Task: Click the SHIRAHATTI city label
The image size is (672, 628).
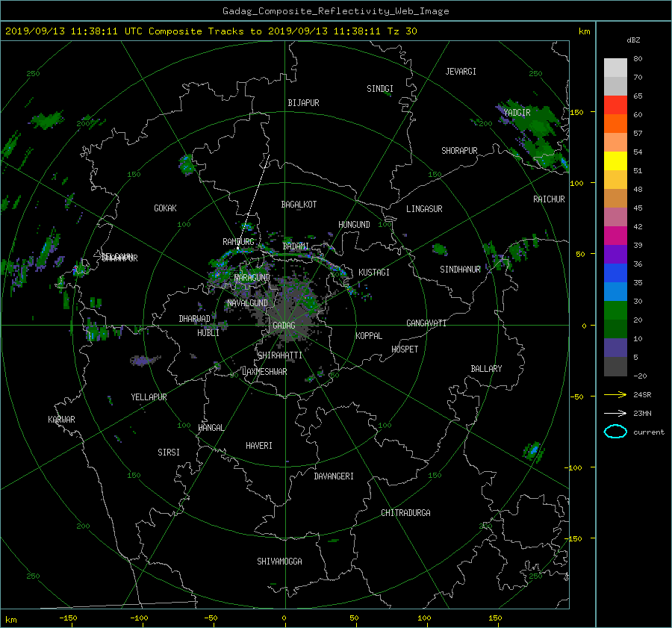Action: (279, 355)
